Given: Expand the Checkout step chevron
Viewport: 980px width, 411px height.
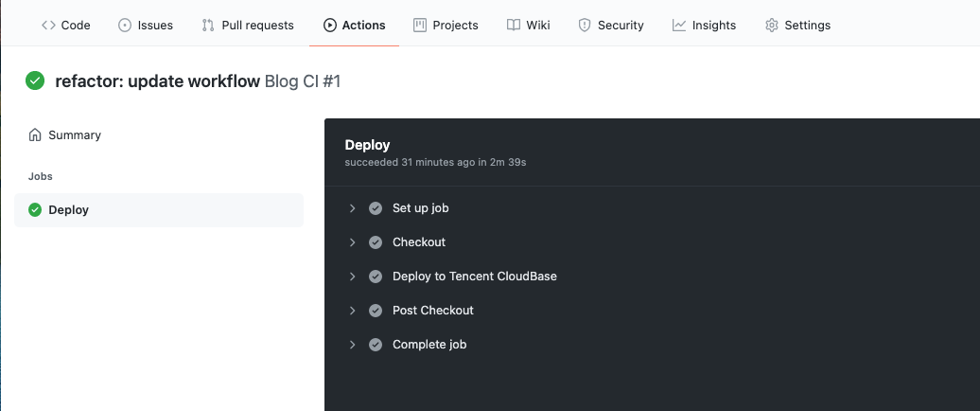Looking at the screenshot, I should (x=352, y=242).
